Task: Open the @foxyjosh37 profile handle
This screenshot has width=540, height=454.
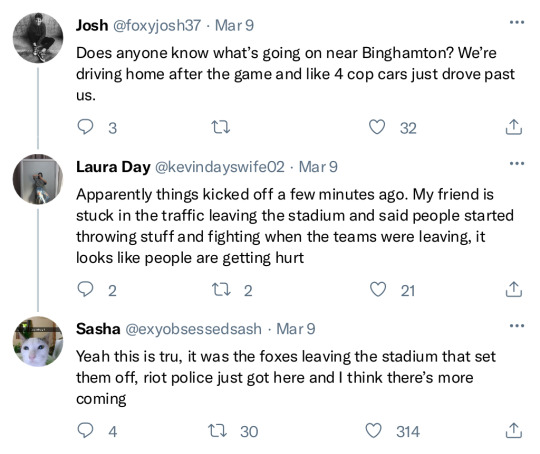Action: coord(157,25)
